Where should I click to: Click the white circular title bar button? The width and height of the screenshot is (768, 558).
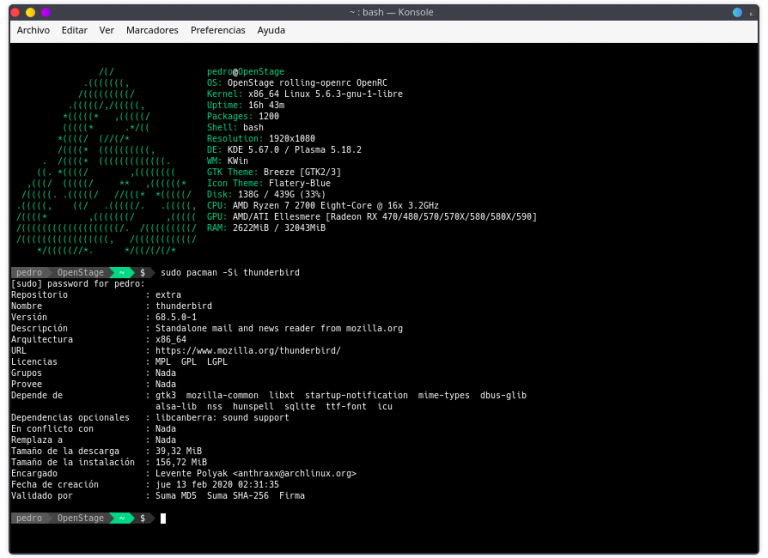point(753,12)
